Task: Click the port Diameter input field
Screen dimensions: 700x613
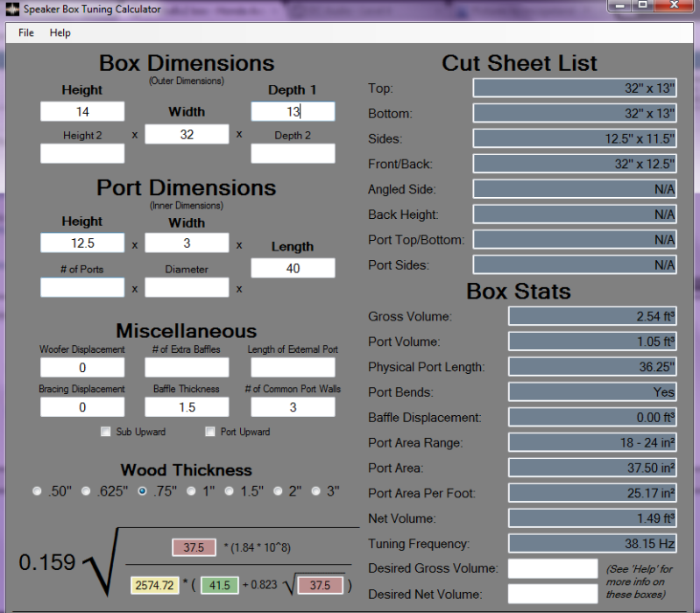Action: click(x=187, y=287)
